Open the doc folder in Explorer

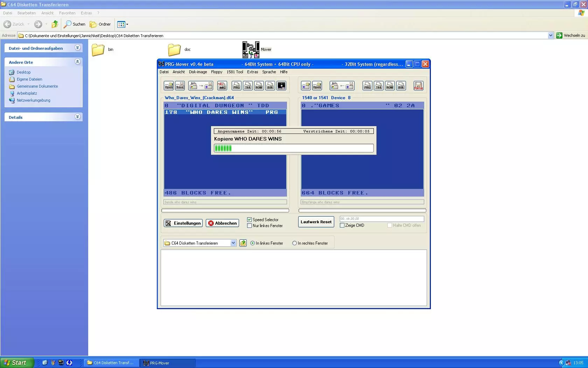(x=174, y=50)
